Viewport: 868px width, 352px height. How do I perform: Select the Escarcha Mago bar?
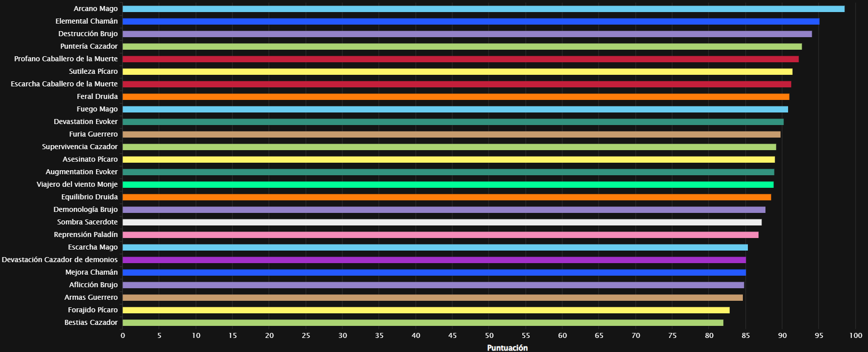(x=435, y=248)
